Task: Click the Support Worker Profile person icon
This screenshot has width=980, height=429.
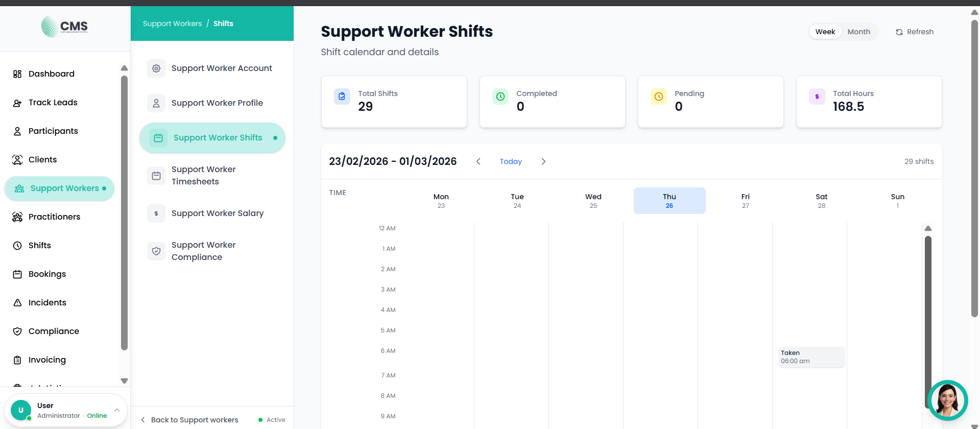Action: 156,103
